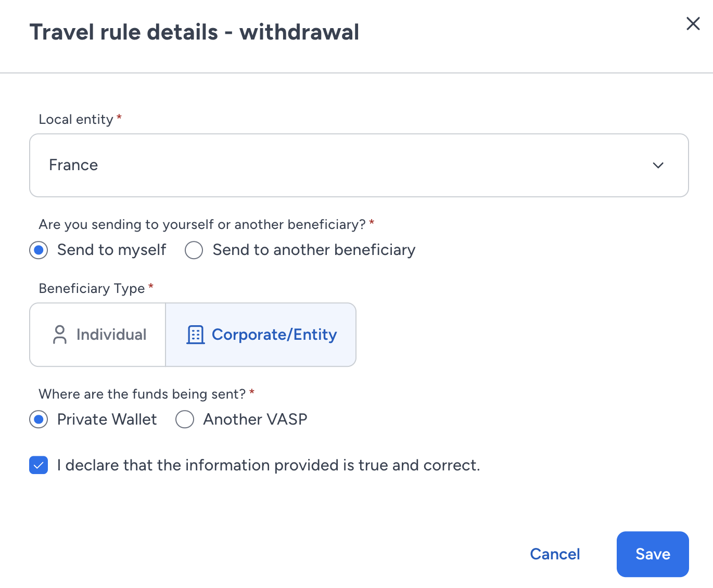Untick the declaration checkbox
This screenshot has width=713, height=588.
[39, 465]
